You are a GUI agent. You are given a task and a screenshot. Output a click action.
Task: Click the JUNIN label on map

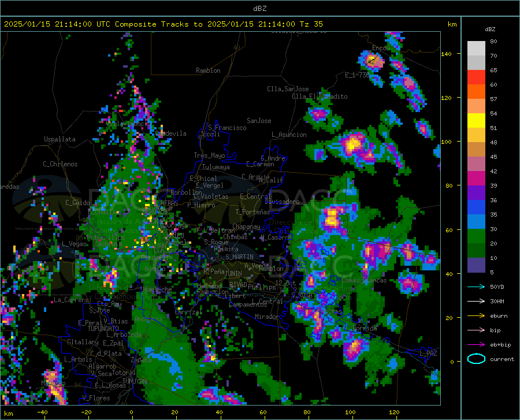[233, 274]
